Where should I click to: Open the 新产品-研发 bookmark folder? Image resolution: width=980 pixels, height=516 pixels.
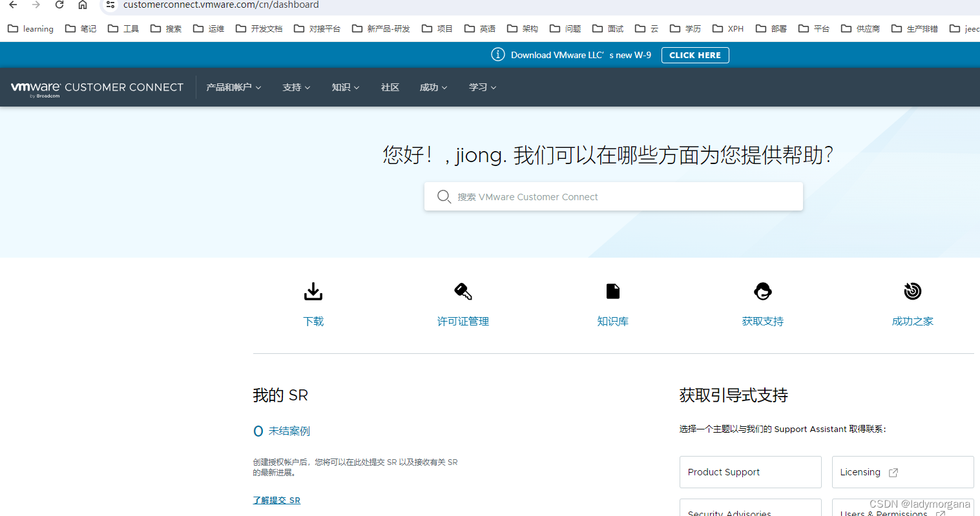pyautogui.click(x=381, y=28)
